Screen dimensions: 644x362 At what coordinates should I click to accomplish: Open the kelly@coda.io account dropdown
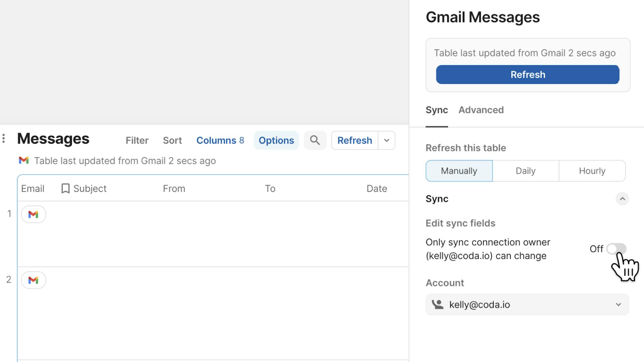point(527,304)
